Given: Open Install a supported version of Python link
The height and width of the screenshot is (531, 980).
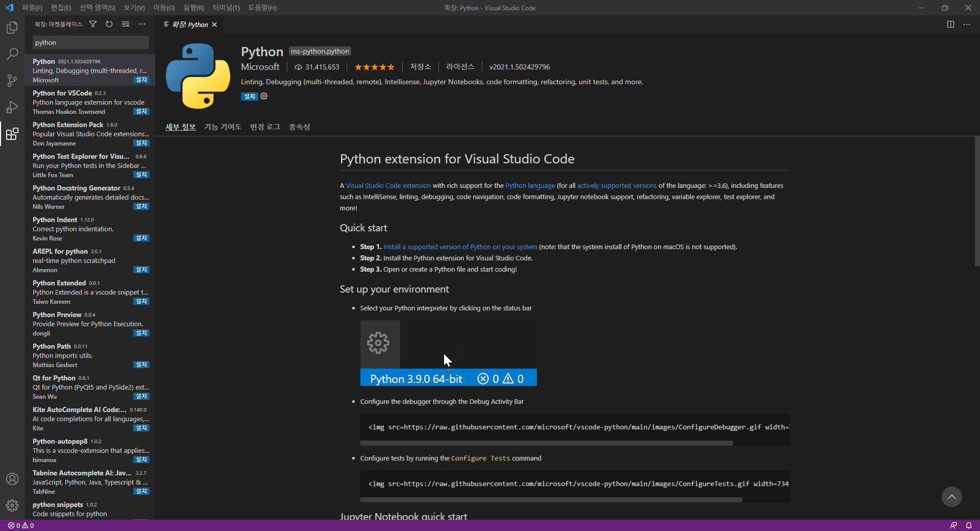Looking at the screenshot, I should pos(460,247).
